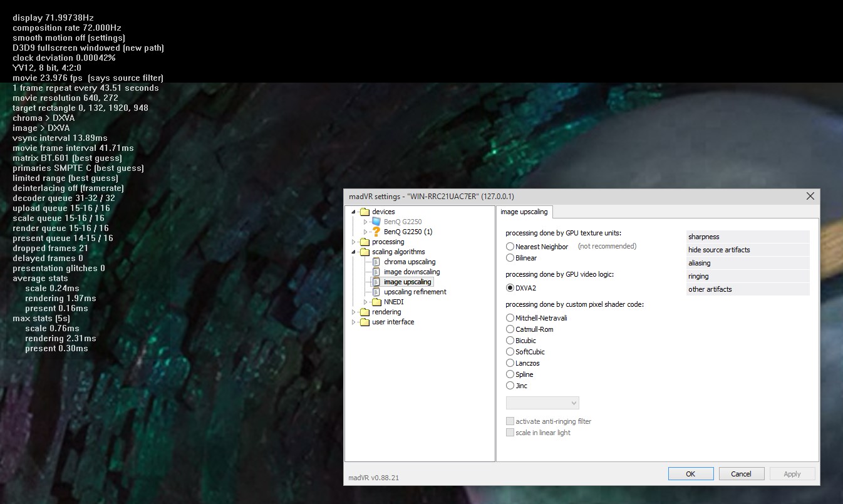This screenshot has height=504, width=843.
Task: Click the BenQ G2250 (1) question-mark icon
Action: 376,232
